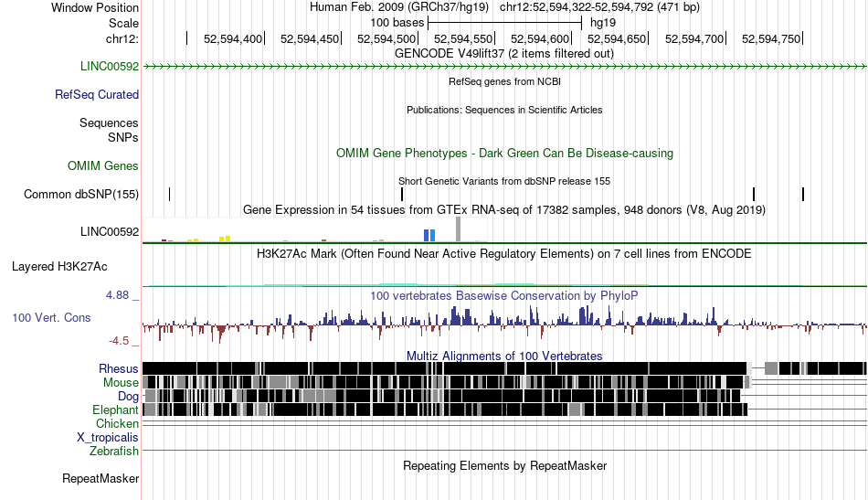
Task: Click the hg19 assembly label by scale
Action: click(603, 23)
